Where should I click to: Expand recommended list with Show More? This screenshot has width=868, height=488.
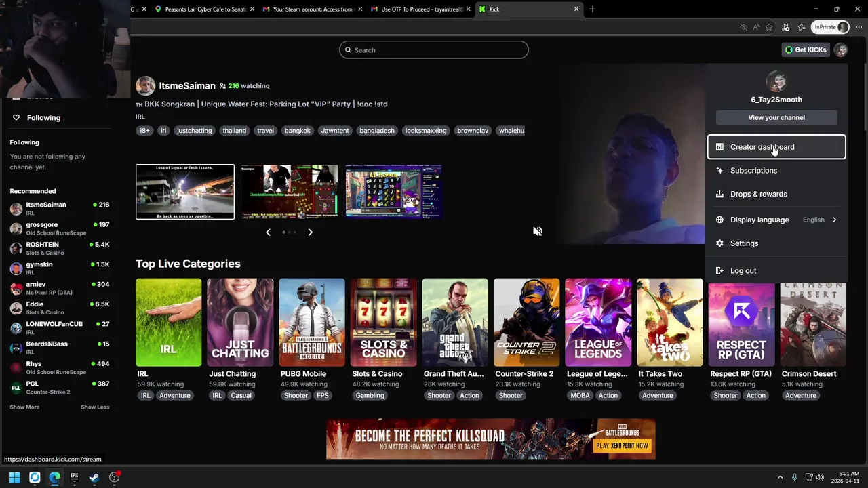point(24,407)
